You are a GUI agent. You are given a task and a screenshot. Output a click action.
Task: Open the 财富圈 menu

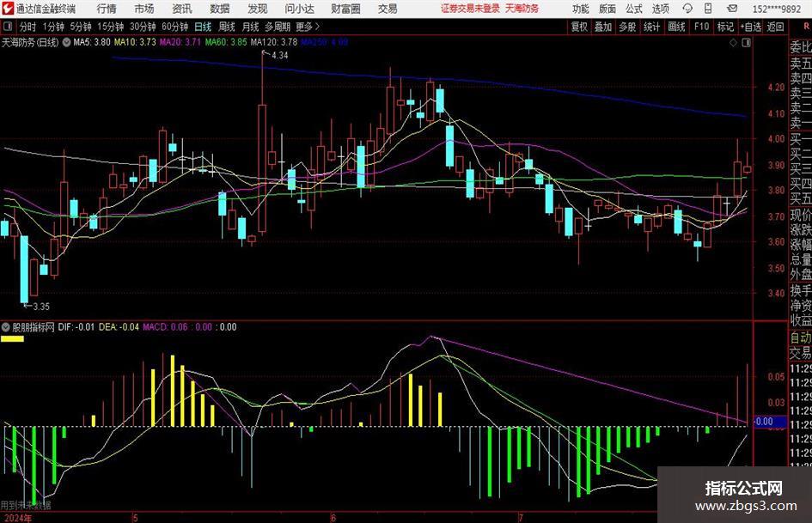point(345,9)
